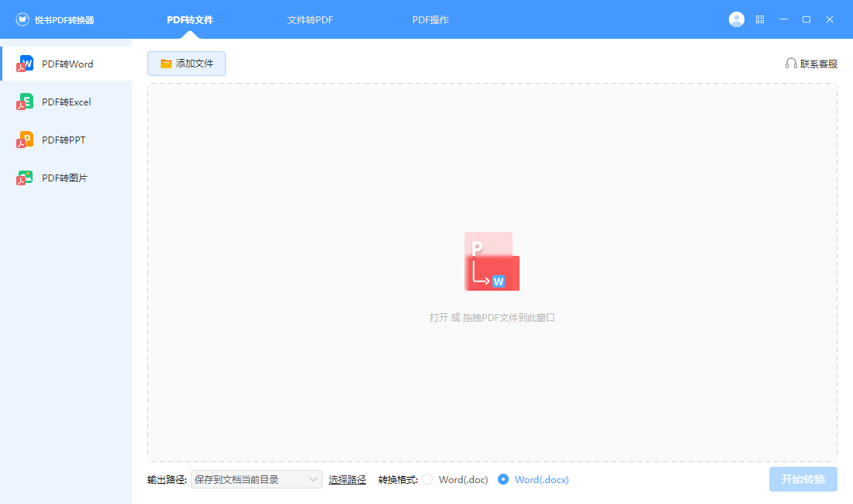853x504 pixels.
Task: Select the Word(.doc) output format
Action: [x=428, y=479]
